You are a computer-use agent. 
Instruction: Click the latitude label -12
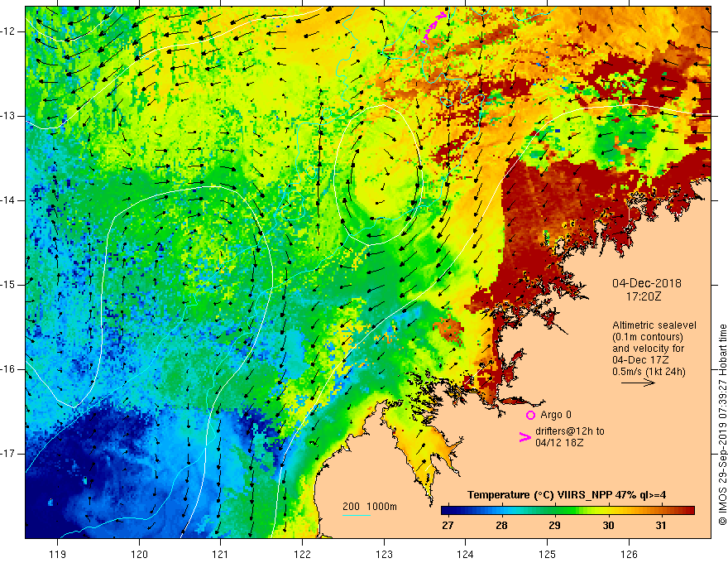[x=8, y=31]
